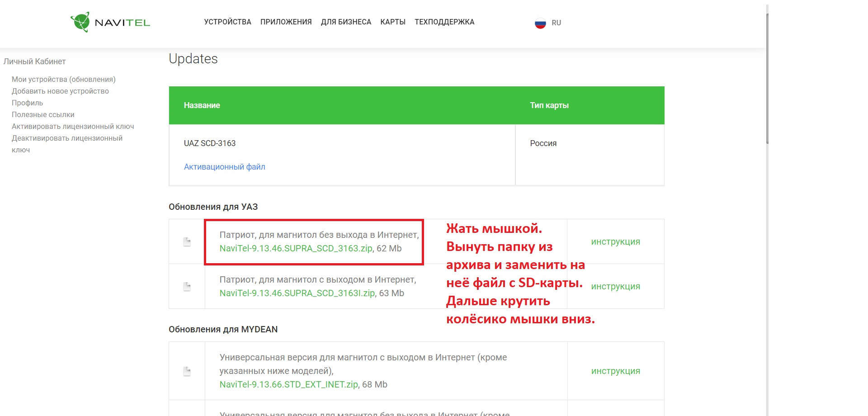Viewport: 868px width, 416px height.
Task: Click the page vertical scrollbar thumb
Action: click(768, 79)
